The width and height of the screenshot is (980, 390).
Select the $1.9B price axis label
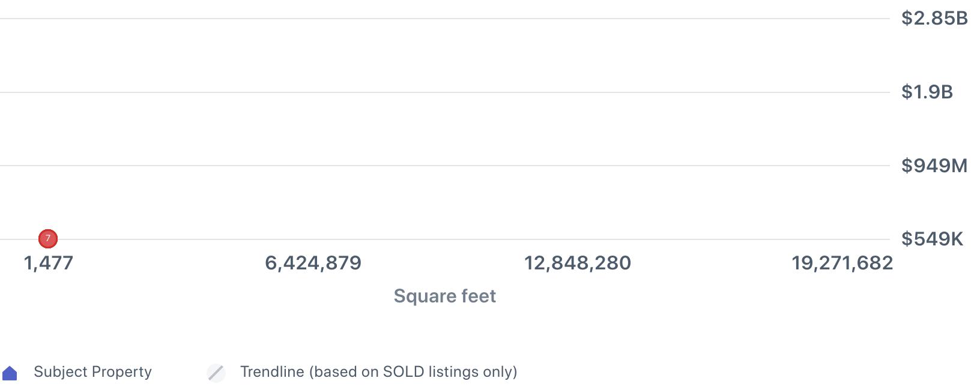pyautogui.click(x=927, y=92)
